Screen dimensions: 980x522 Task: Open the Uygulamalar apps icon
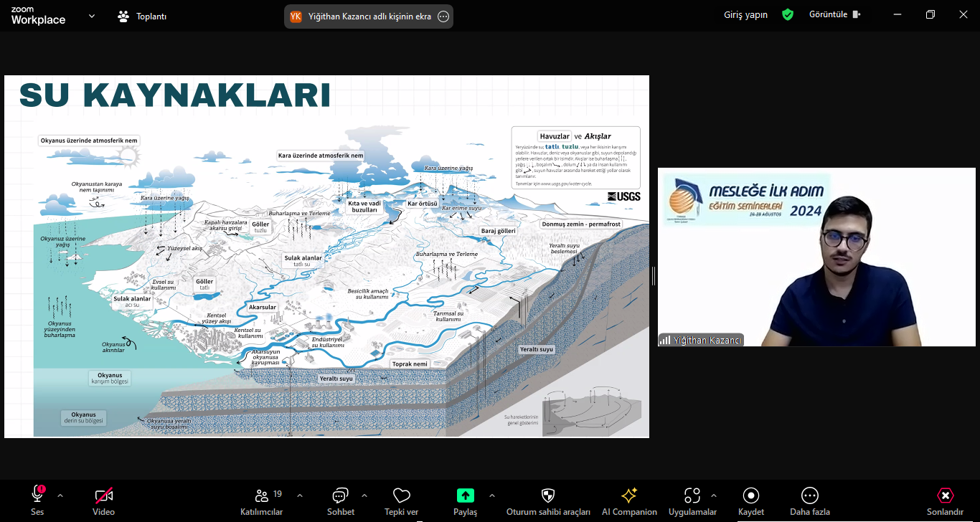coord(692,495)
